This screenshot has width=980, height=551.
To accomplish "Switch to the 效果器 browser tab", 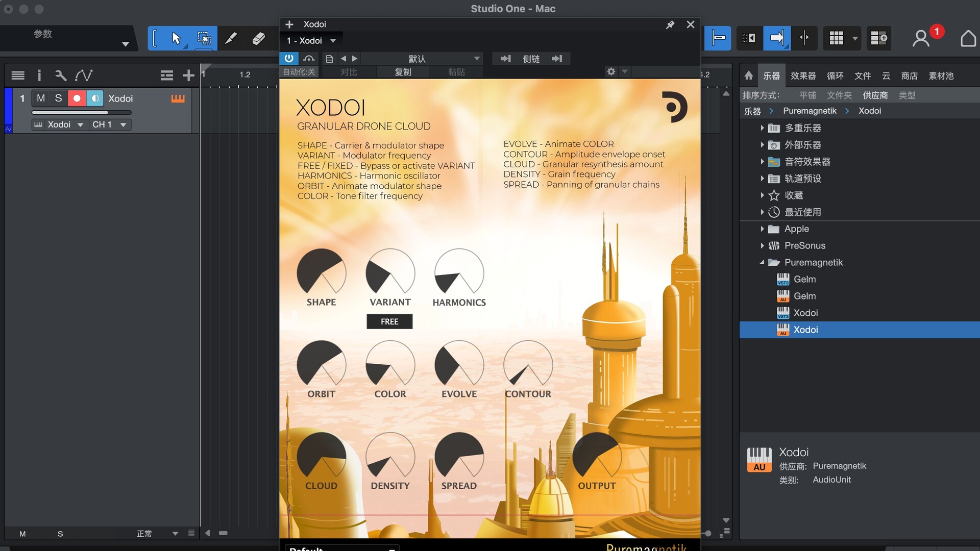I will tap(803, 76).
